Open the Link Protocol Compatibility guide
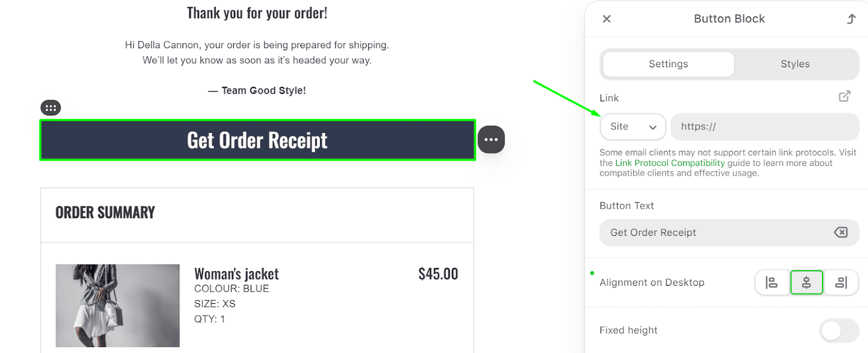Screen dimensions: 868x353 [669, 163]
